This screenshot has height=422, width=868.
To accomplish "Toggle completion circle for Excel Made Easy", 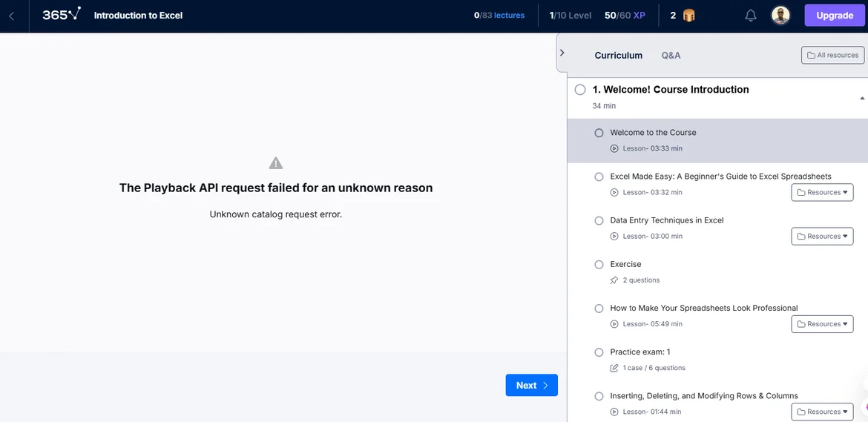I will click(599, 177).
